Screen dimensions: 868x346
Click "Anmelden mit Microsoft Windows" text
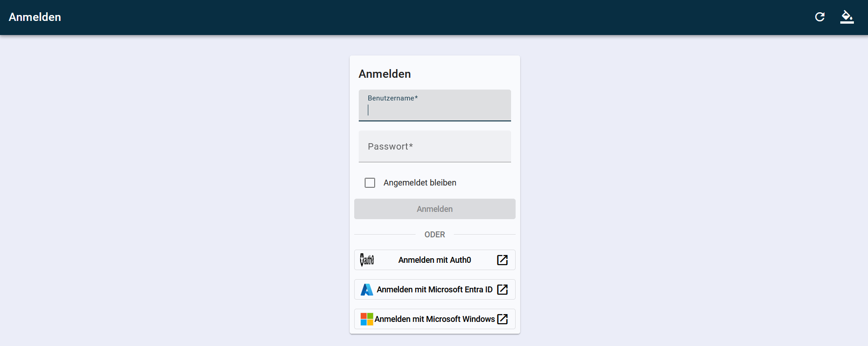435,319
